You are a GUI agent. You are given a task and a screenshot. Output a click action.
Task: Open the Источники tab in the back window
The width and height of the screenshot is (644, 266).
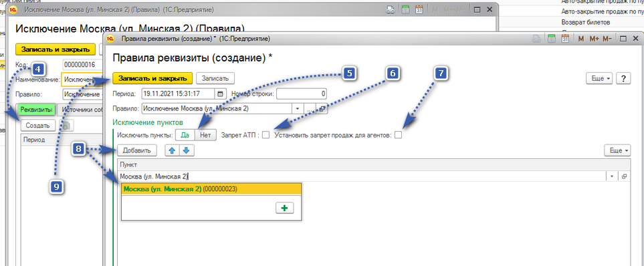click(80, 110)
